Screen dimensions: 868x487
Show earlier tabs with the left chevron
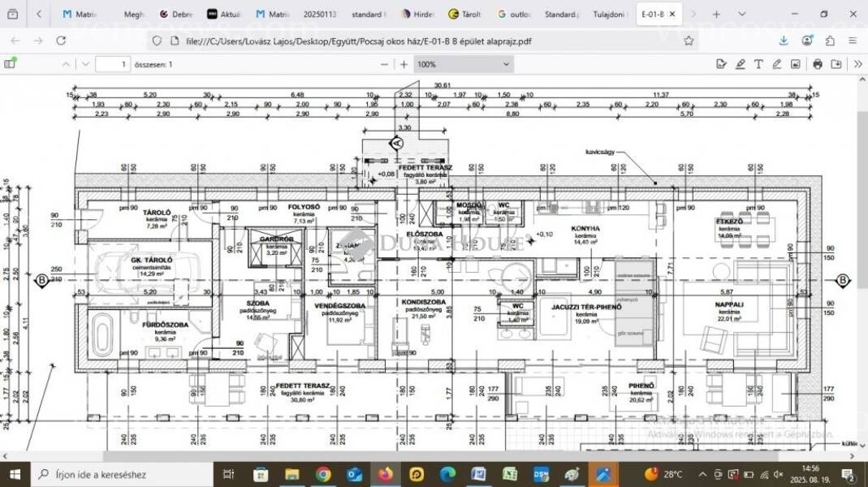pos(39,15)
